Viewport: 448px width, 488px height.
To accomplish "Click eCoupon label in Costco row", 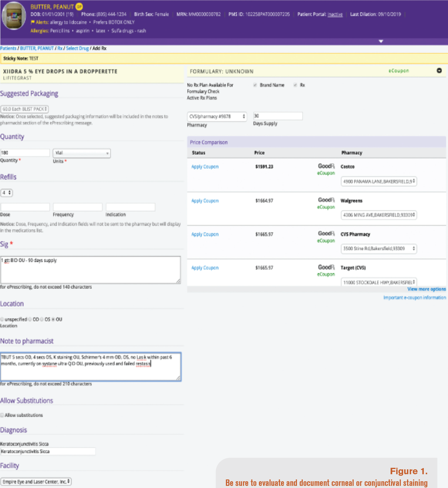I will coord(326,173).
